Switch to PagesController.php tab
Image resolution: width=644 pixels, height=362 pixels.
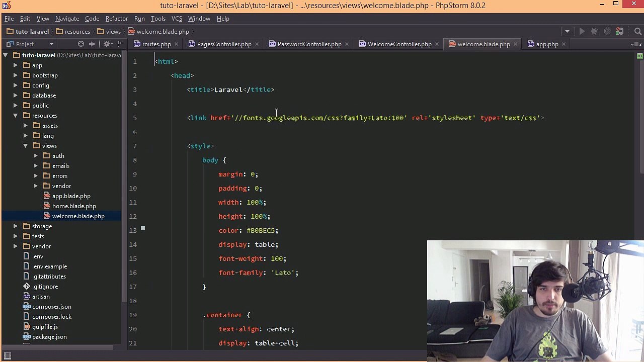click(224, 44)
